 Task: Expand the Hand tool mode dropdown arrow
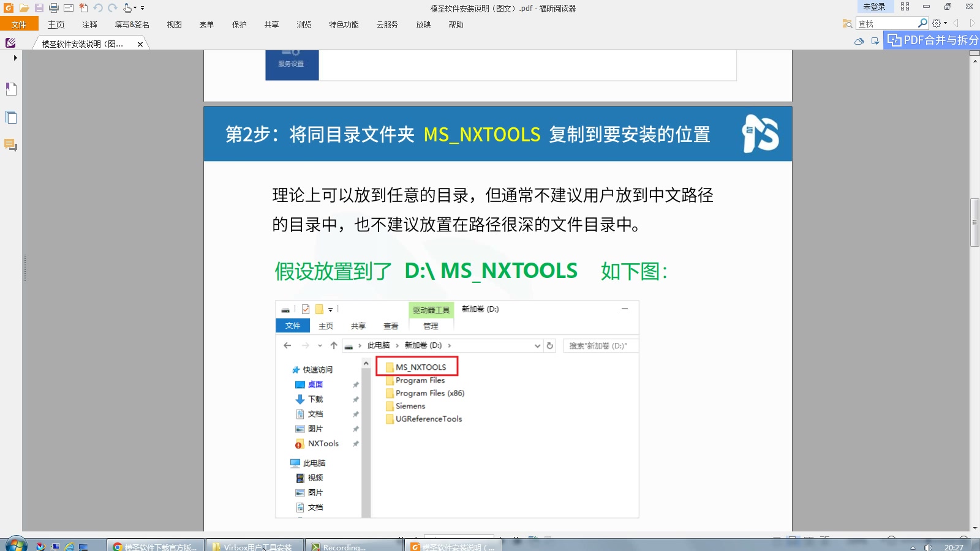tap(135, 8)
